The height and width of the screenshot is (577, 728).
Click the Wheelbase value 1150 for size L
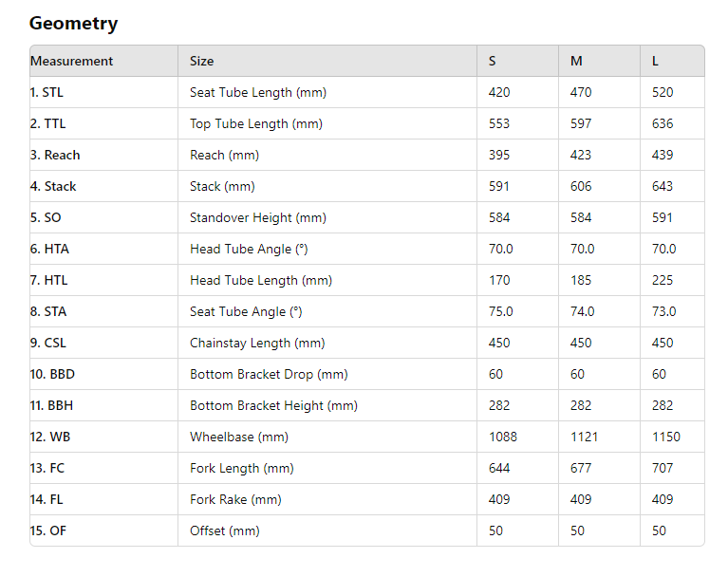(665, 437)
